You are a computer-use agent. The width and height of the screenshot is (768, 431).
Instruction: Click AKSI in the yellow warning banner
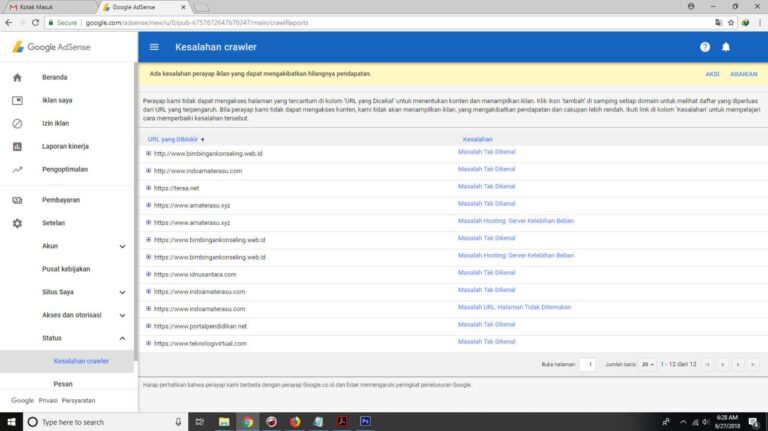pos(712,74)
